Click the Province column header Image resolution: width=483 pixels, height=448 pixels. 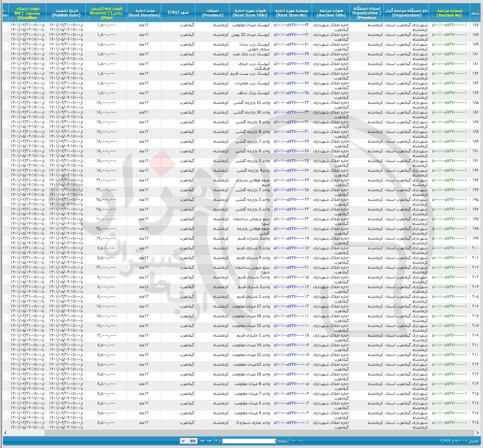pos(212,13)
